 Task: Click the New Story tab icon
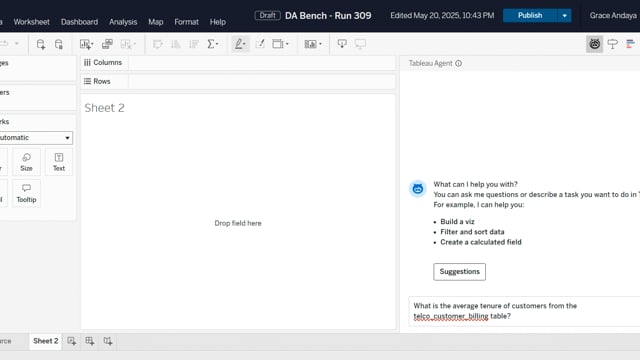pyautogui.click(x=108, y=341)
